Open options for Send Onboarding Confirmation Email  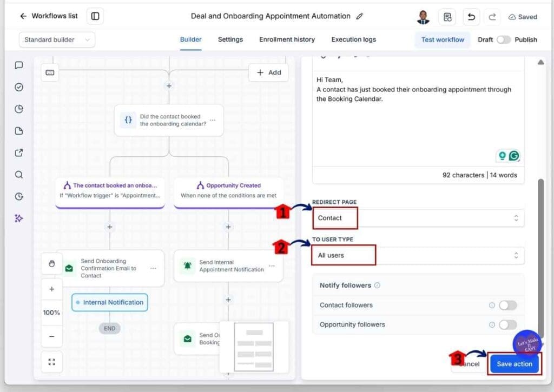(153, 268)
